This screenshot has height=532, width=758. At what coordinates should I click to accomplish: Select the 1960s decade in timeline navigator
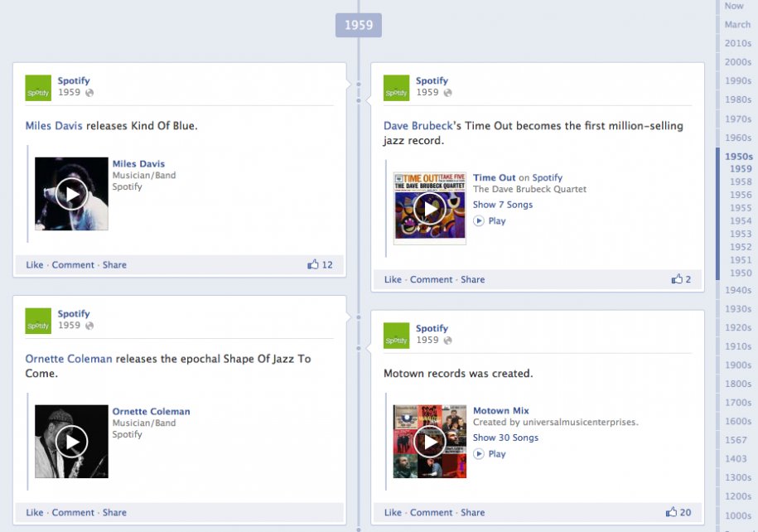click(x=737, y=138)
